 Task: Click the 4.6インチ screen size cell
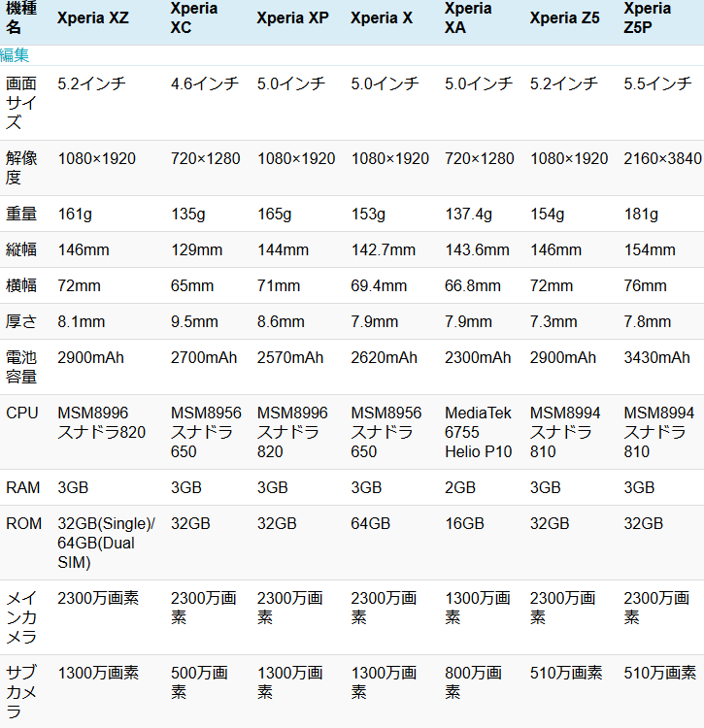click(x=205, y=83)
